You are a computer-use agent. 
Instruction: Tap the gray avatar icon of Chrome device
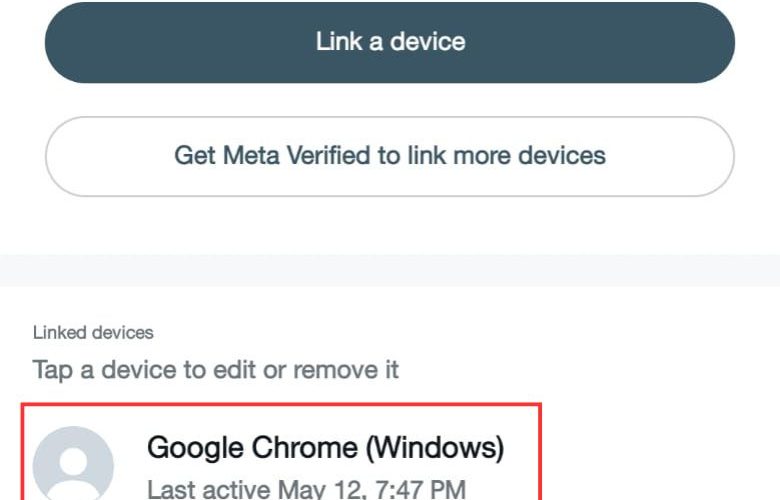coord(73,464)
